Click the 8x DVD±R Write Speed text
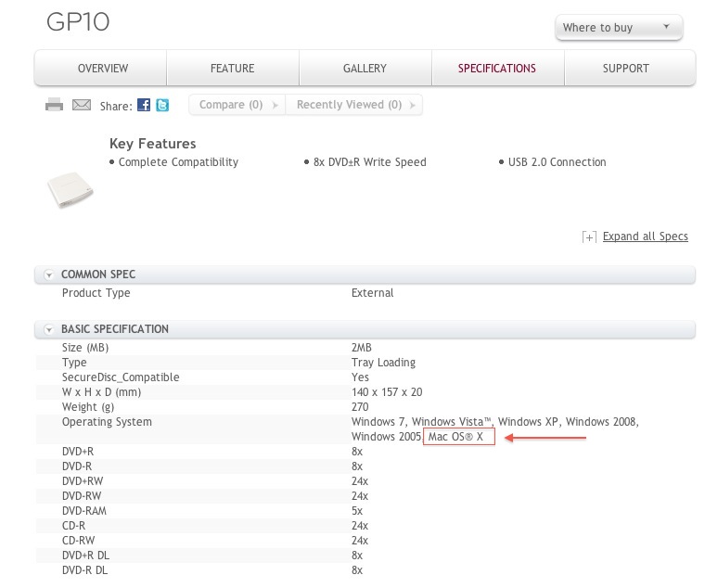The width and height of the screenshot is (705, 588). [x=369, y=161]
